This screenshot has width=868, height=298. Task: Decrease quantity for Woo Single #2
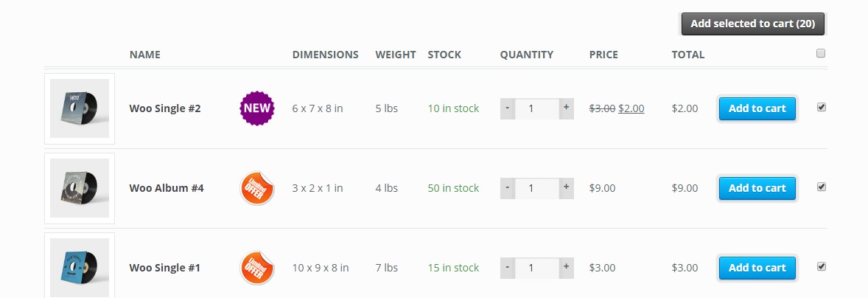pyautogui.click(x=508, y=108)
